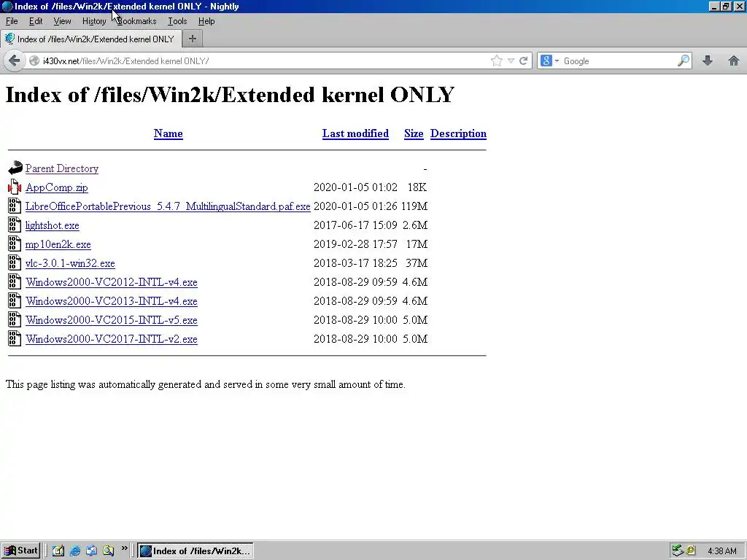Click the 18K size value
The image size is (747, 560).
417,187
